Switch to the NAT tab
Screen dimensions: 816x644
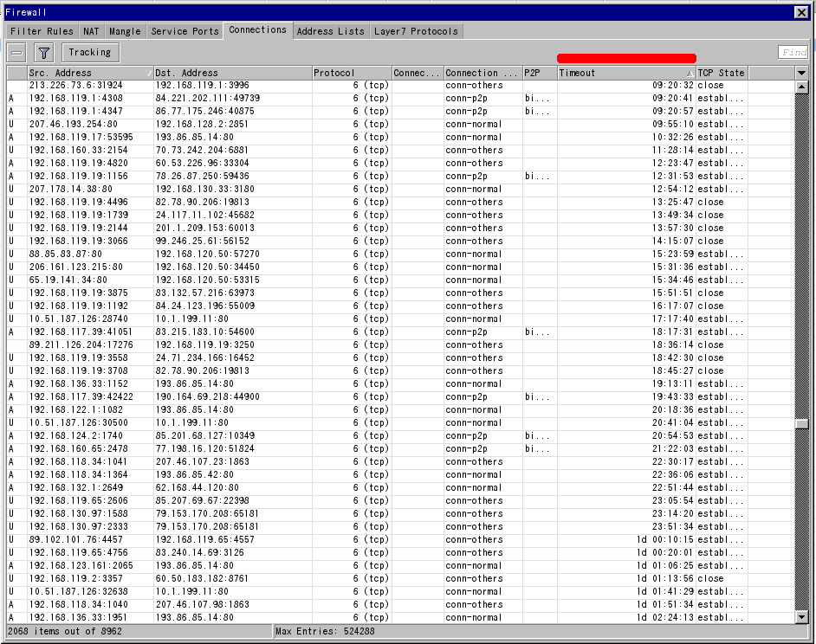pyautogui.click(x=91, y=30)
